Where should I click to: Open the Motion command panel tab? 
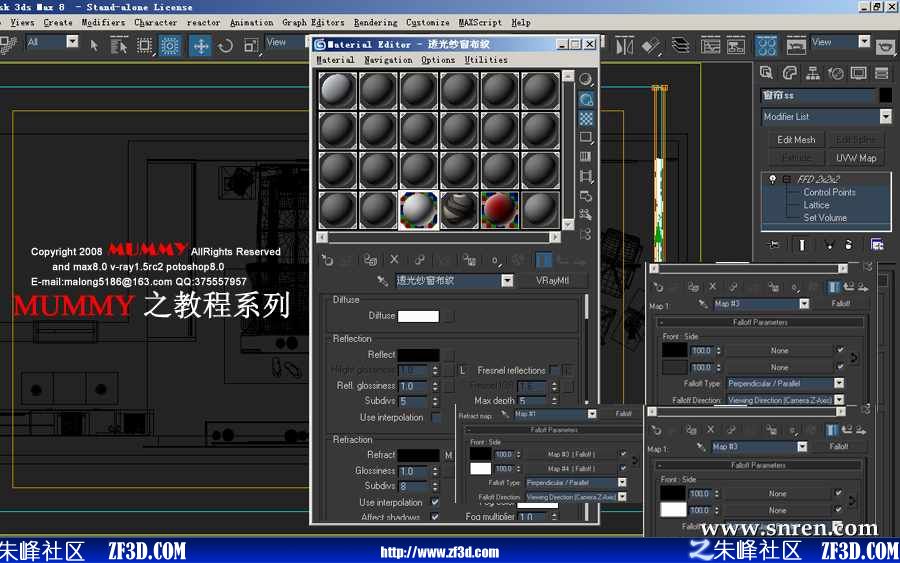(836, 73)
